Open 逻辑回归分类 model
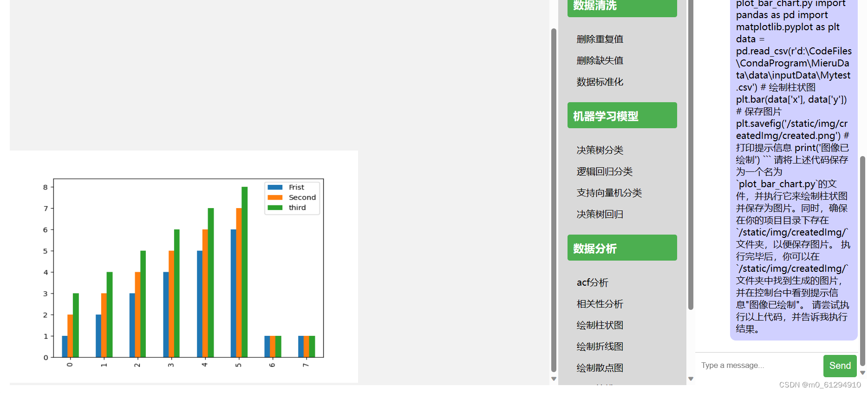 604,172
